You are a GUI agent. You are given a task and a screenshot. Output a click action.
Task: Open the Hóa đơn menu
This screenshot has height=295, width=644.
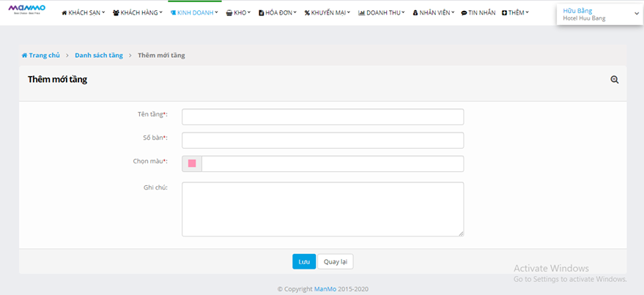(278, 13)
